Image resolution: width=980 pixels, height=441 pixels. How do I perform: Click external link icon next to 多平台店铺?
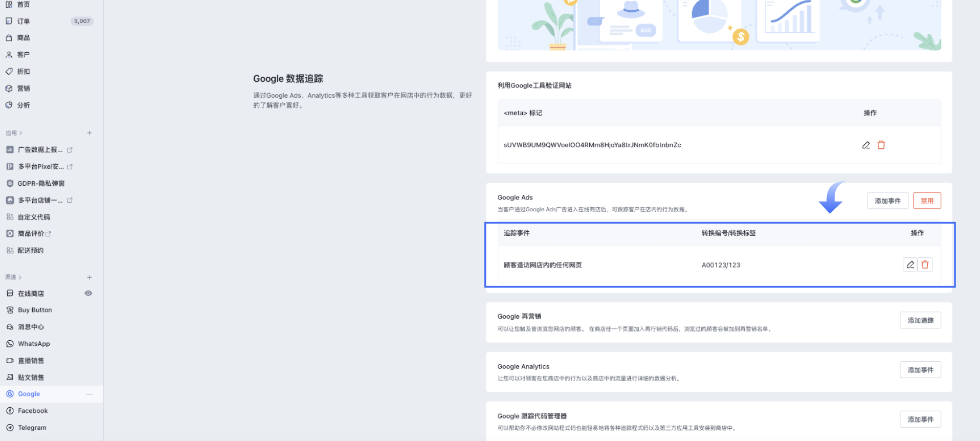70,200
